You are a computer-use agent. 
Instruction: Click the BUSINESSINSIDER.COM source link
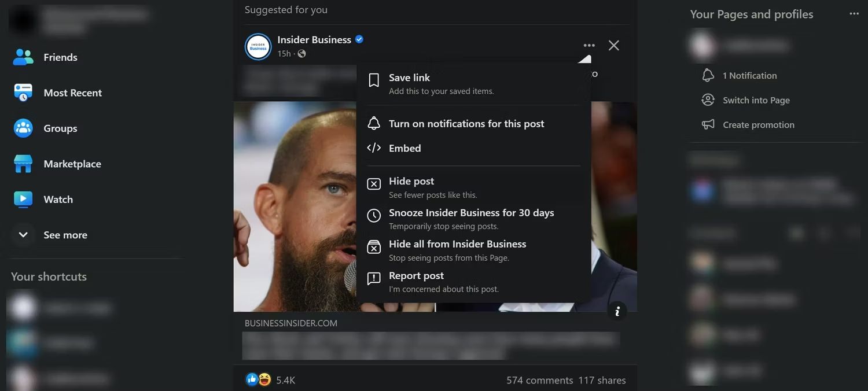(x=290, y=323)
